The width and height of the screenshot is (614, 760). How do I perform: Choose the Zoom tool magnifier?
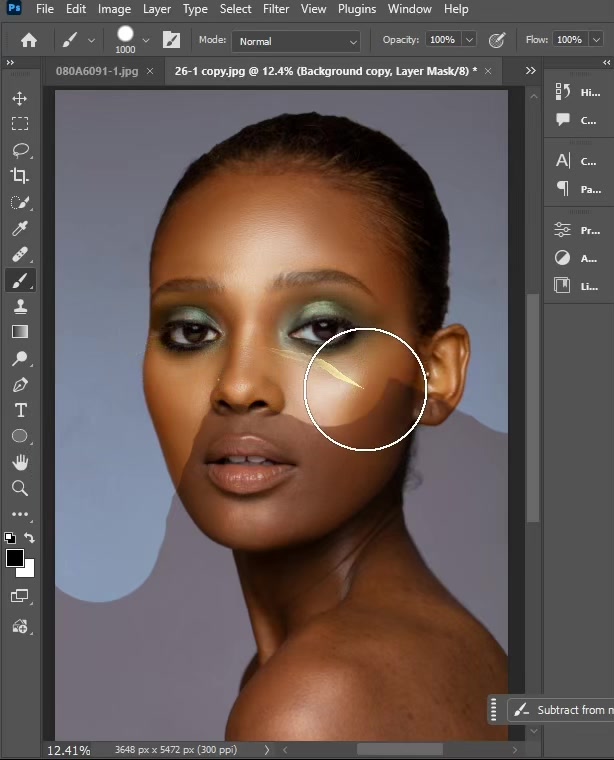pos(20,488)
